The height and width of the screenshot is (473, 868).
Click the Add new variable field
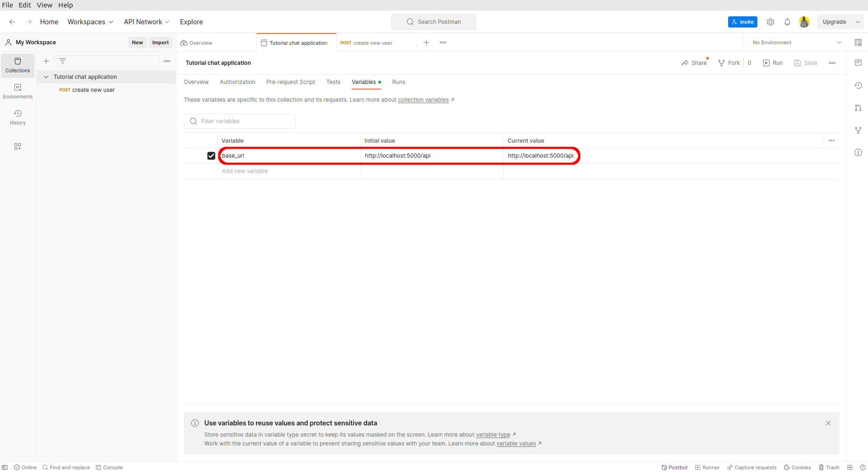(289, 171)
